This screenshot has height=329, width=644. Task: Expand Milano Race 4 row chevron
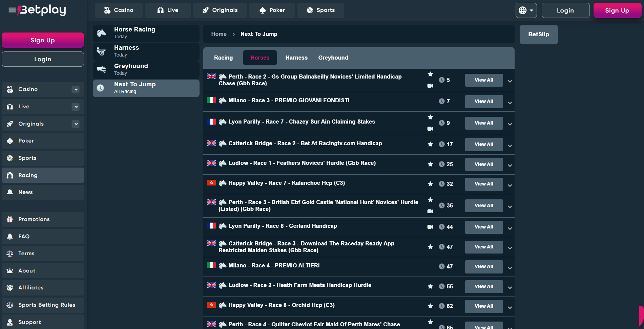click(510, 268)
